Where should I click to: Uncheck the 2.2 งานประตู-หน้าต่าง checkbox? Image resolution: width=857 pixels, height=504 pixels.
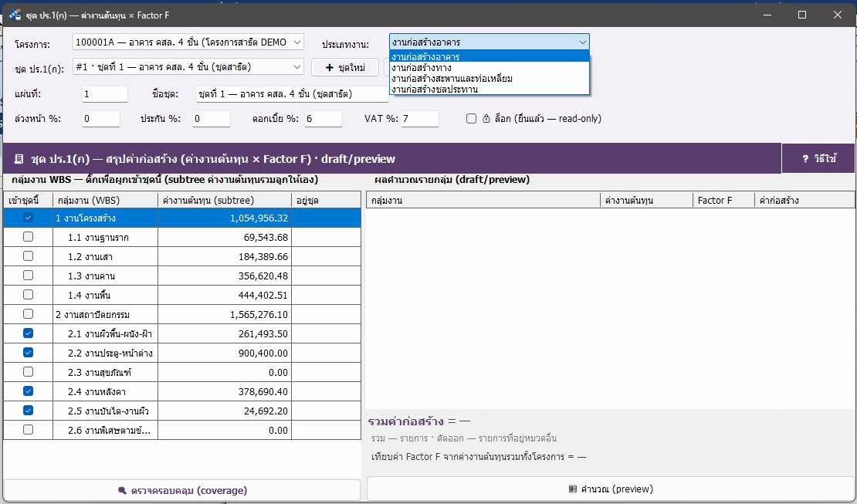(29, 353)
